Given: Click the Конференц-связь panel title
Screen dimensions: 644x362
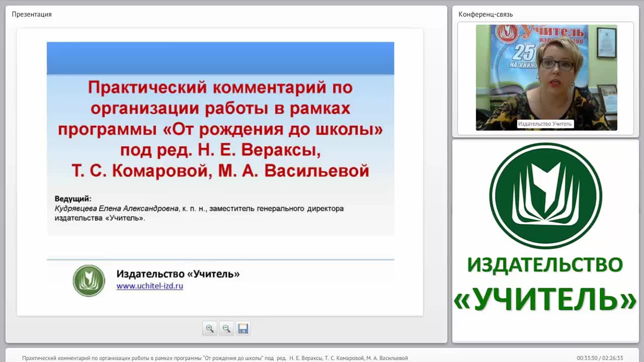Looking at the screenshot, I should click(486, 14).
